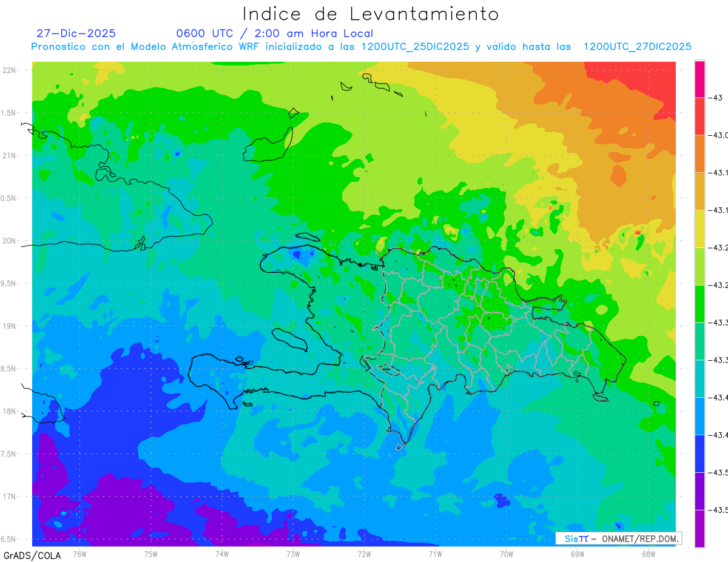Screen dimensions: 728x562
Task: Click the '18N' latitude label
Action: (x=10, y=411)
